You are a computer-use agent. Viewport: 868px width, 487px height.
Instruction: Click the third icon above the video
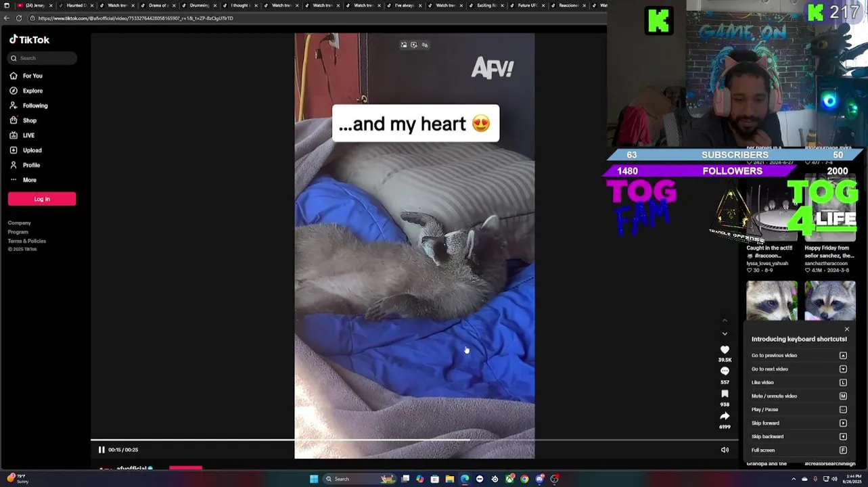(425, 45)
